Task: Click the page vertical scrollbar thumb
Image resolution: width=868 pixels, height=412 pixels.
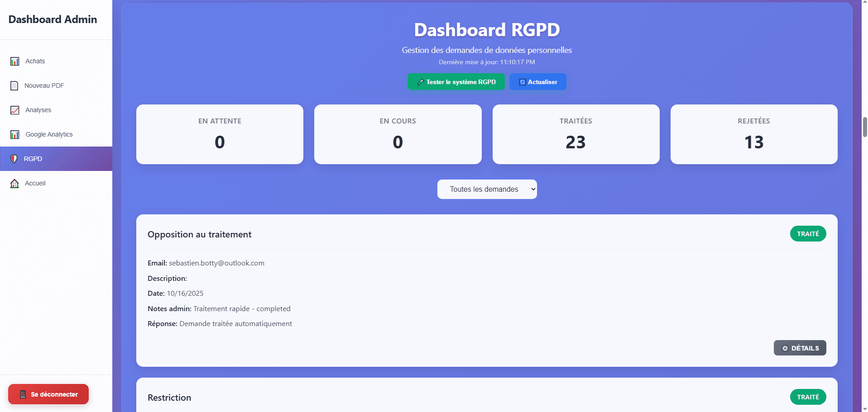Action: pyautogui.click(x=865, y=127)
